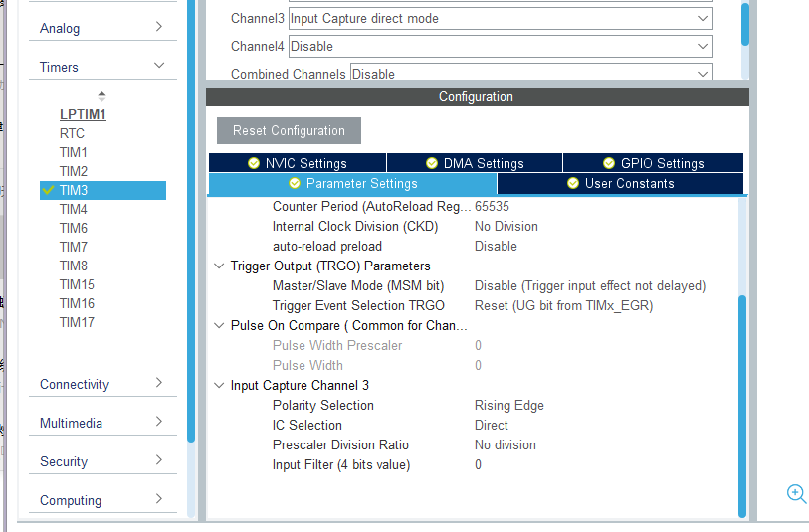Click the Pulse Width Prescaler value
809x532 pixels.
pyautogui.click(x=478, y=345)
